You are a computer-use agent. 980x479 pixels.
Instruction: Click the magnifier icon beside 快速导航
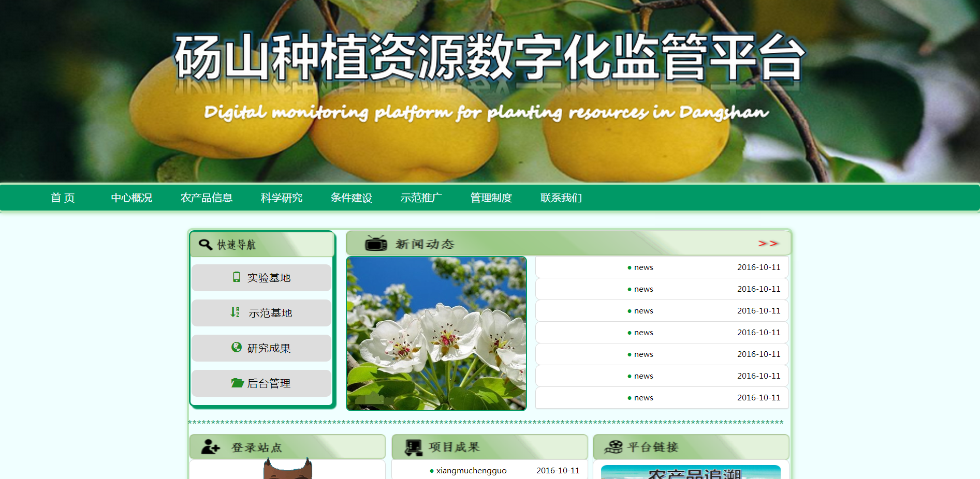206,244
